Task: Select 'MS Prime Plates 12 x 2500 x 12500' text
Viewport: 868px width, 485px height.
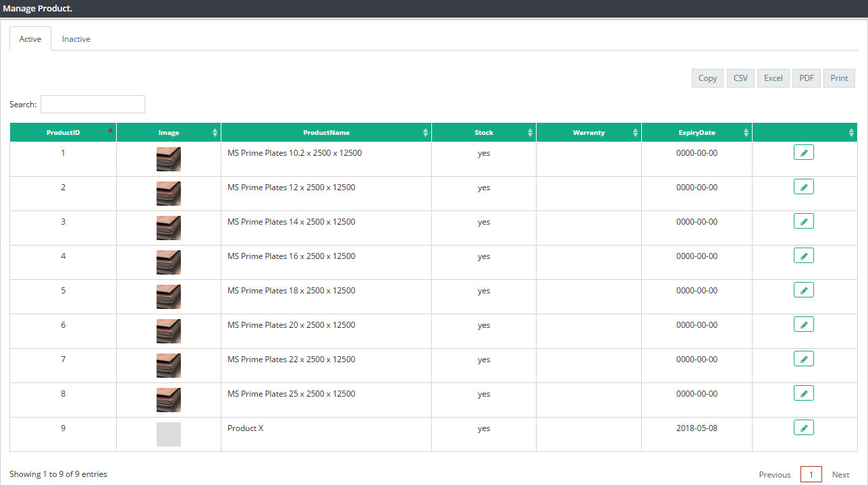Action: click(x=291, y=188)
